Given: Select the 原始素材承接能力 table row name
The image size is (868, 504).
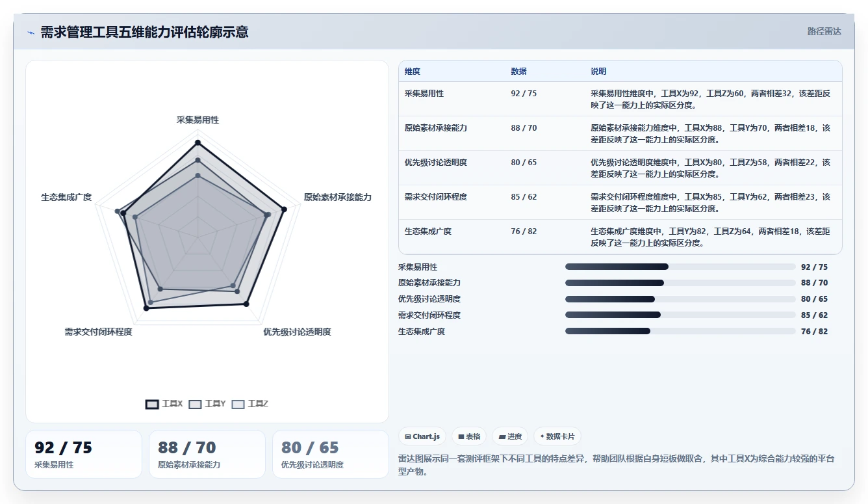Looking at the screenshot, I should pos(436,128).
